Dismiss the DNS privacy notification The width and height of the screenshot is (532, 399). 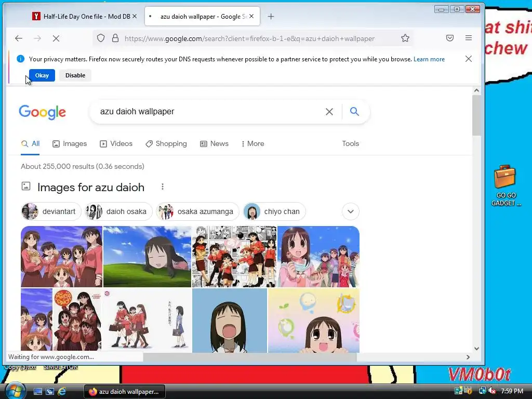[x=469, y=59]
